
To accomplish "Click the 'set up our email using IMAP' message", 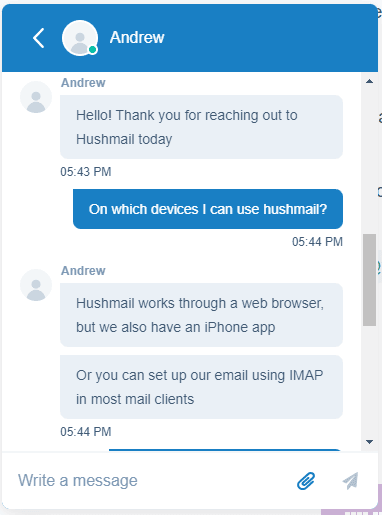I will coord(201,387).
